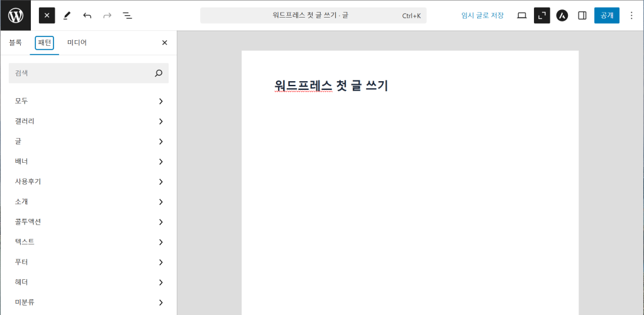The height and width of the screenshot is (315, 644).
Task: Open the three-dot options menu
Action: click(631, 16)
